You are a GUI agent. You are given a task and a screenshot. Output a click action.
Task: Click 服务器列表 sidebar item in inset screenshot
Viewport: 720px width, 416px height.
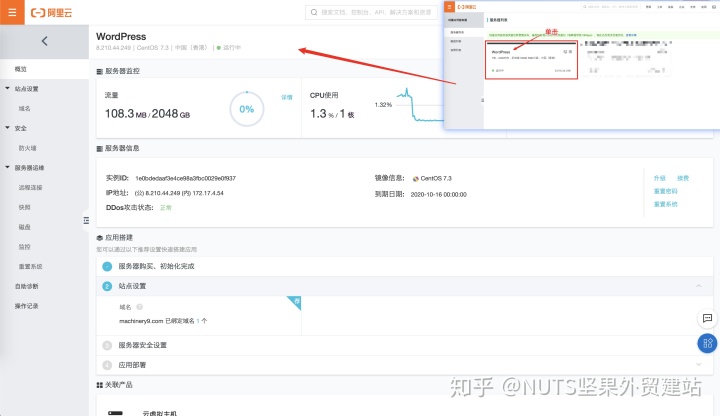pos(457,33)
